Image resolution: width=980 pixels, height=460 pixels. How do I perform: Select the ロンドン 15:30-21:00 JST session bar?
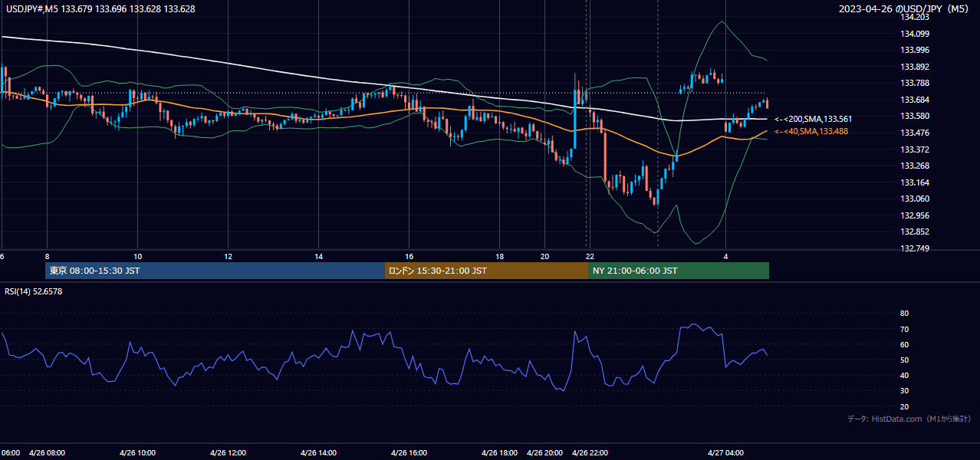click(486, 271)
